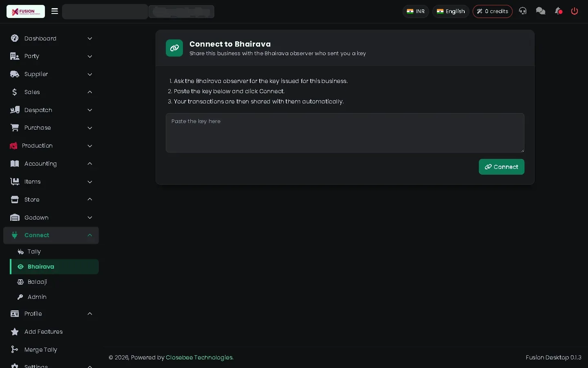Click the Accounting book icon
The width and height of the screenshot is (588, 368).
coord(15,164)
